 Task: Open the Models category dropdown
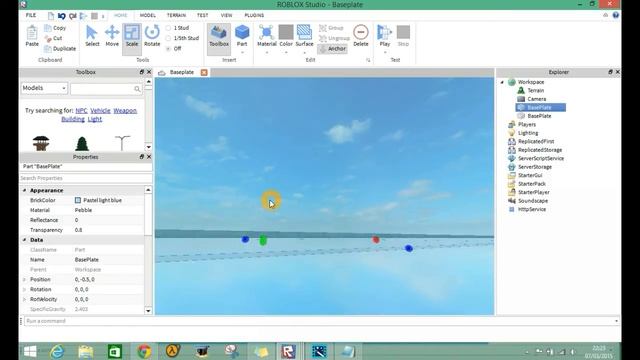click(44, 88)
